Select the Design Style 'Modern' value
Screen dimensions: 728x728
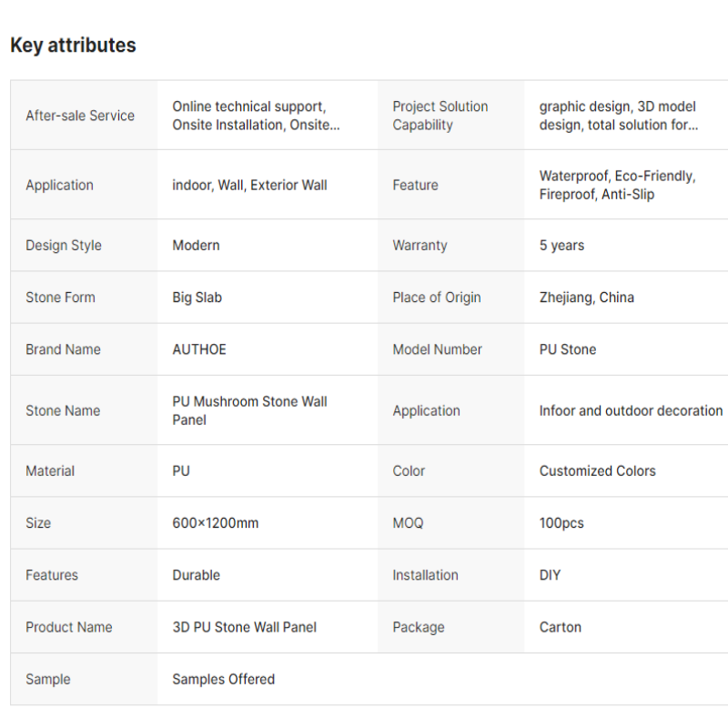tap(196, 245)
